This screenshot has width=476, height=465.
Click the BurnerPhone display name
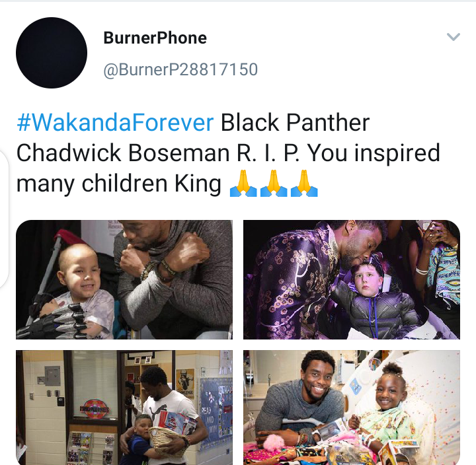coord(155,38)
